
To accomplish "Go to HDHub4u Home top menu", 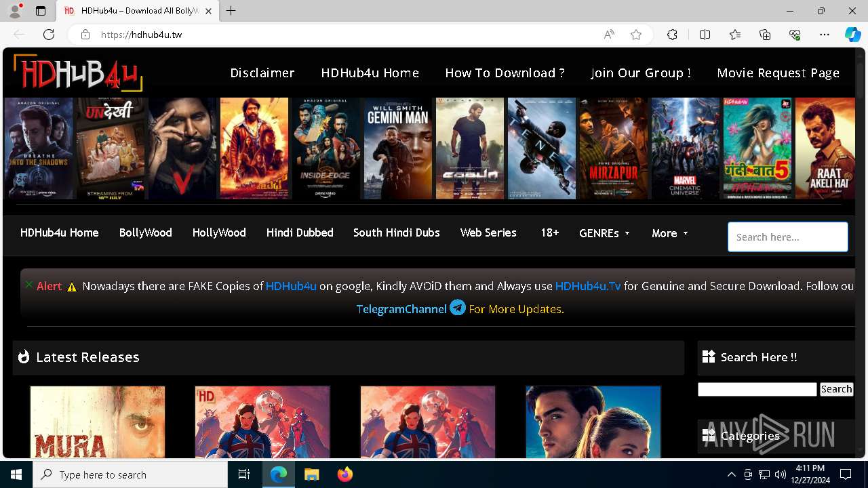I will 370,73.
